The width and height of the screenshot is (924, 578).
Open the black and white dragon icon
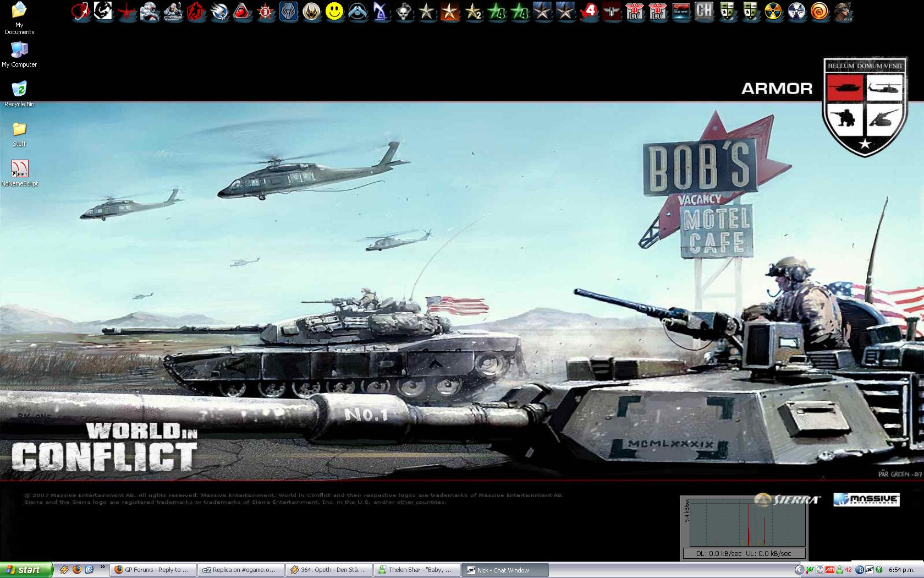click(x=103, y=11)
